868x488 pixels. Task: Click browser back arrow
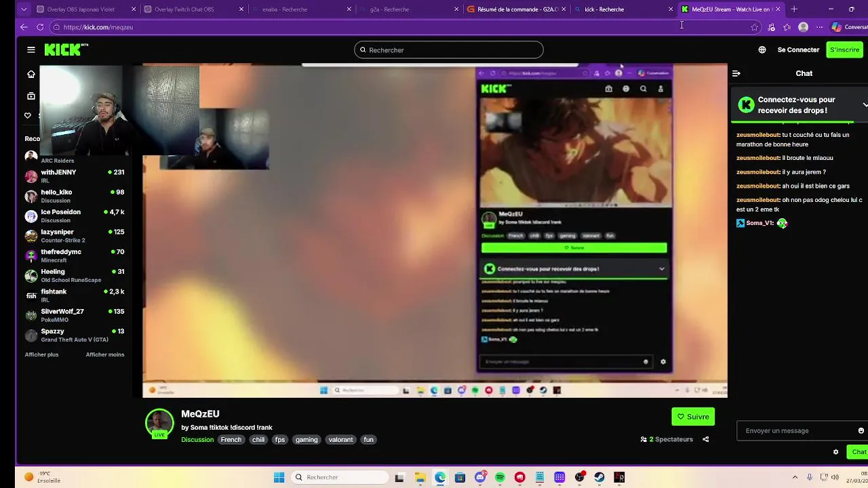pyautogui.click(x=24, y=27)
